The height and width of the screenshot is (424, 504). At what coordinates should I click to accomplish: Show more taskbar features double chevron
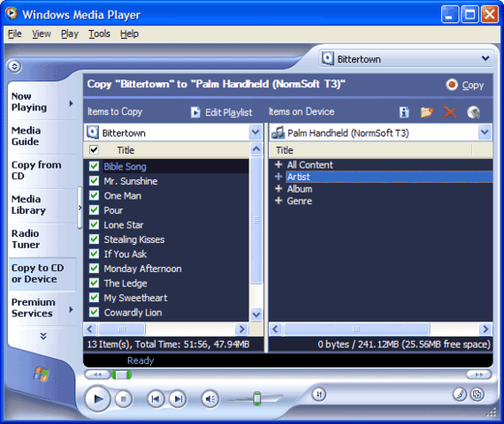click(x=43, y=336)
